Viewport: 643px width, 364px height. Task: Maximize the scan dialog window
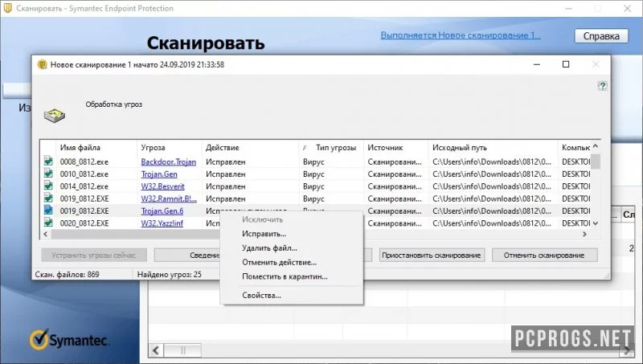point(566,64)
